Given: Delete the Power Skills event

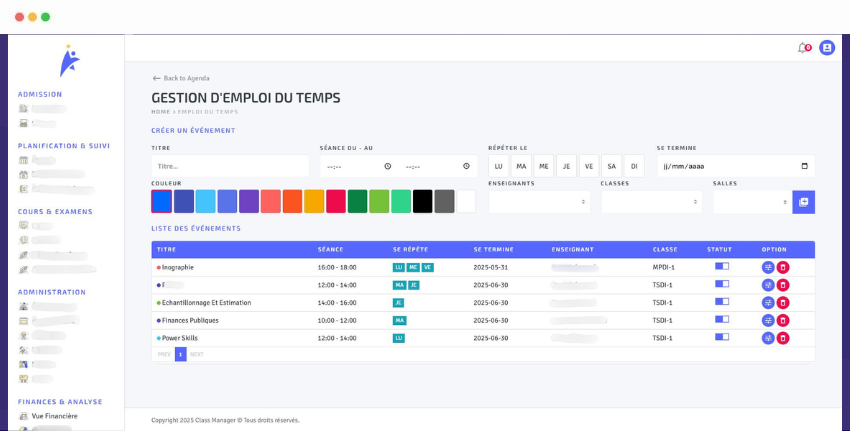Looking at the screenshot, I should pos(783,338).
